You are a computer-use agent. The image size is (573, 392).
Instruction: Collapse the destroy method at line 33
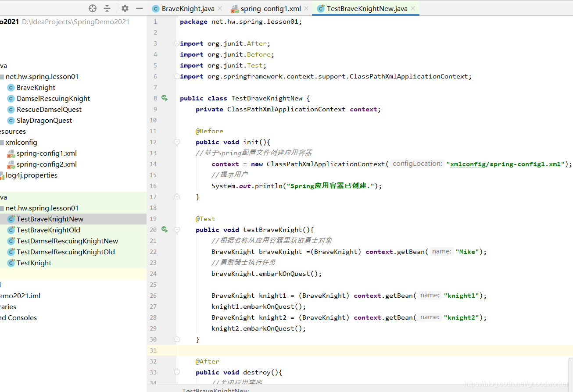coord(177,372)
